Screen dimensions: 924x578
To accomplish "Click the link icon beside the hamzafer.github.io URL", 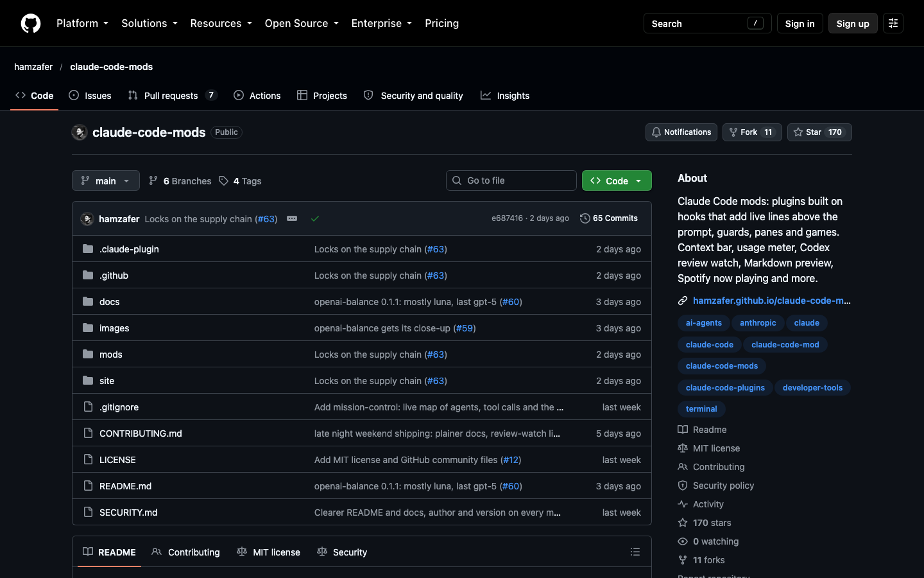I will [683, 301].
